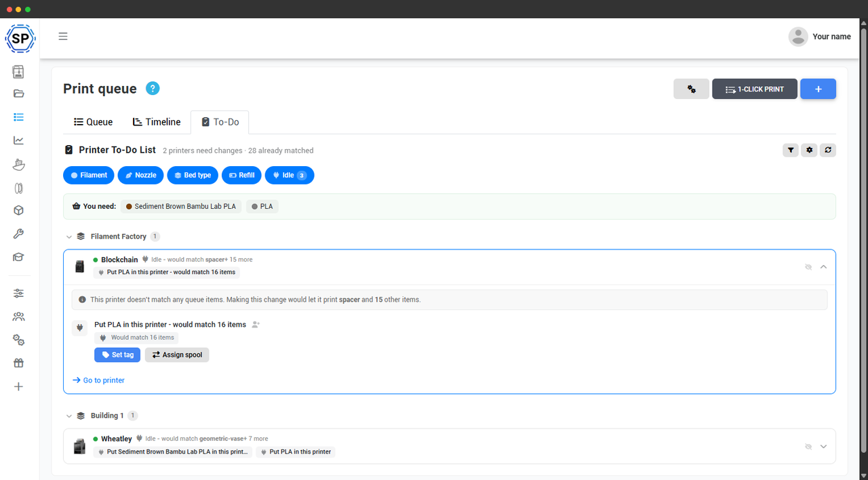Screen dimensions: 868x480
Task: Click the Wheatley printer name
Action: coord(117,439)
